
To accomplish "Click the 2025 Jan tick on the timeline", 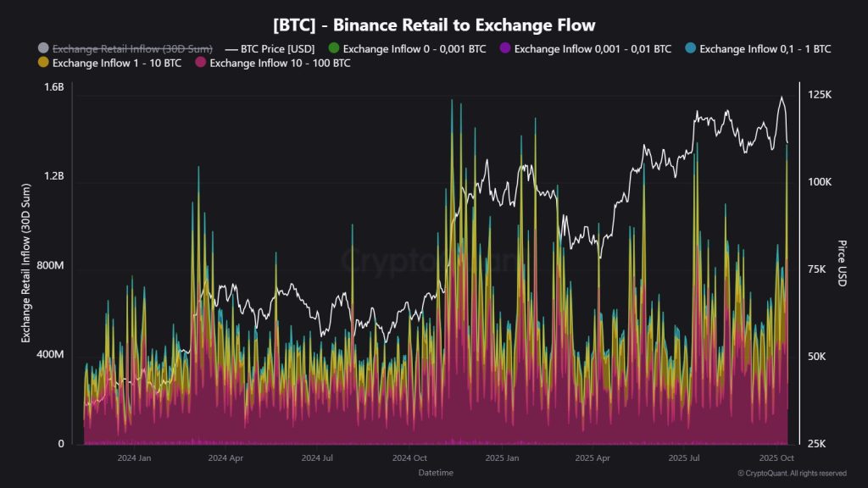I will click(x=500, y=456).
